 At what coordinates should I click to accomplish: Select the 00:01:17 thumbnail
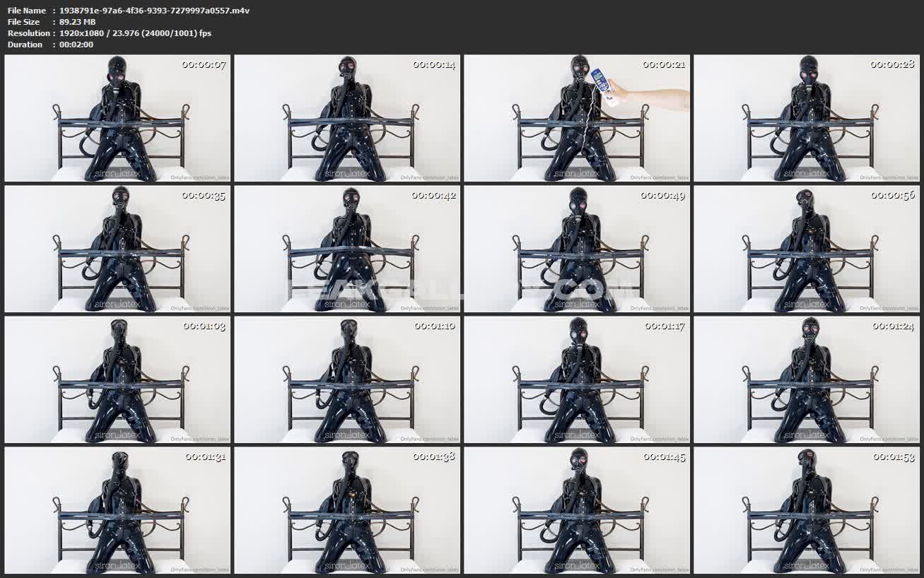[577, 379]
